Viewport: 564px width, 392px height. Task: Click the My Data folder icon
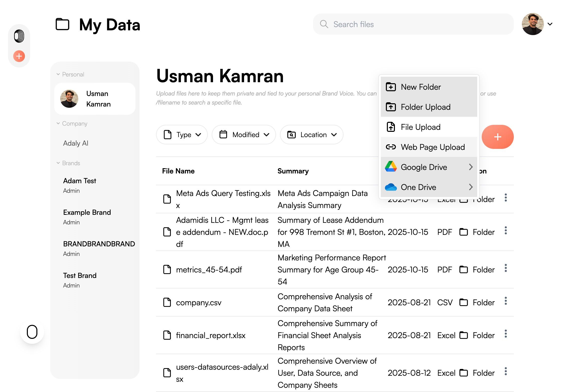coord(62,25)
